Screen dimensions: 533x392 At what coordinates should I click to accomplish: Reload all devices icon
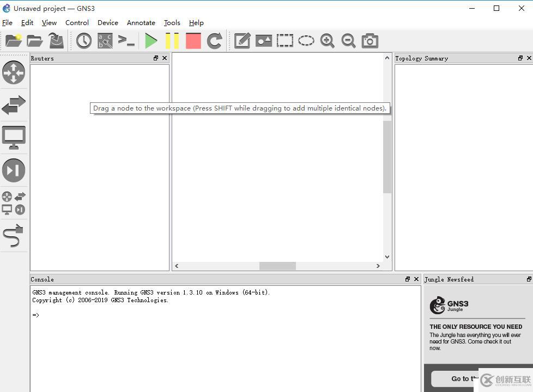tap(215, 41)
